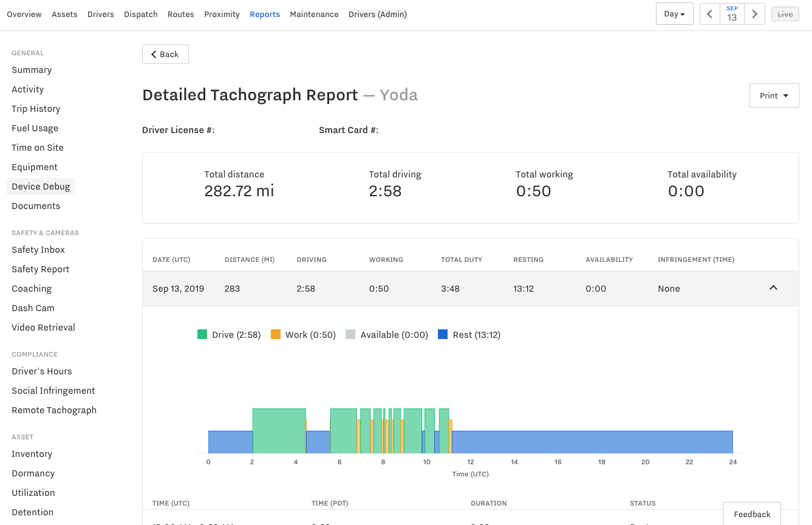
Task: Open Drivers (Admin) menu item
Action: [377, 14]
